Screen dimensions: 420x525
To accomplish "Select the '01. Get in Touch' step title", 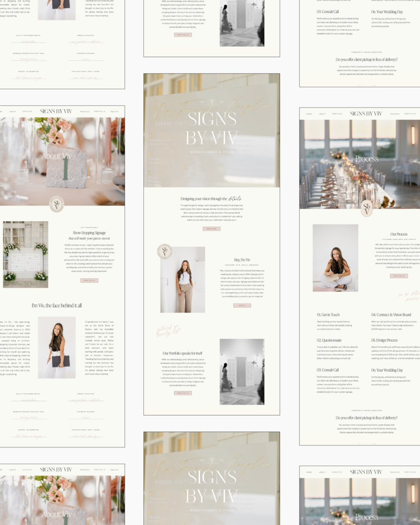I will [328, 314].
